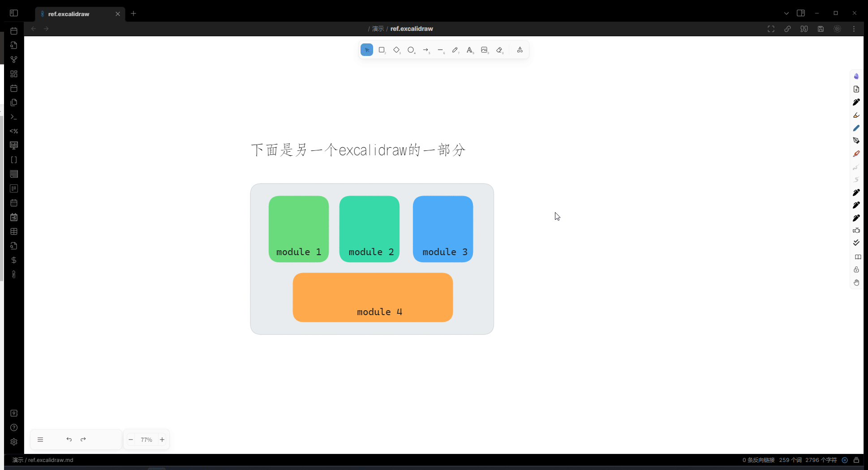868x470 pixels.
Task: Select the Diamond shape tool
Action: 396,50
